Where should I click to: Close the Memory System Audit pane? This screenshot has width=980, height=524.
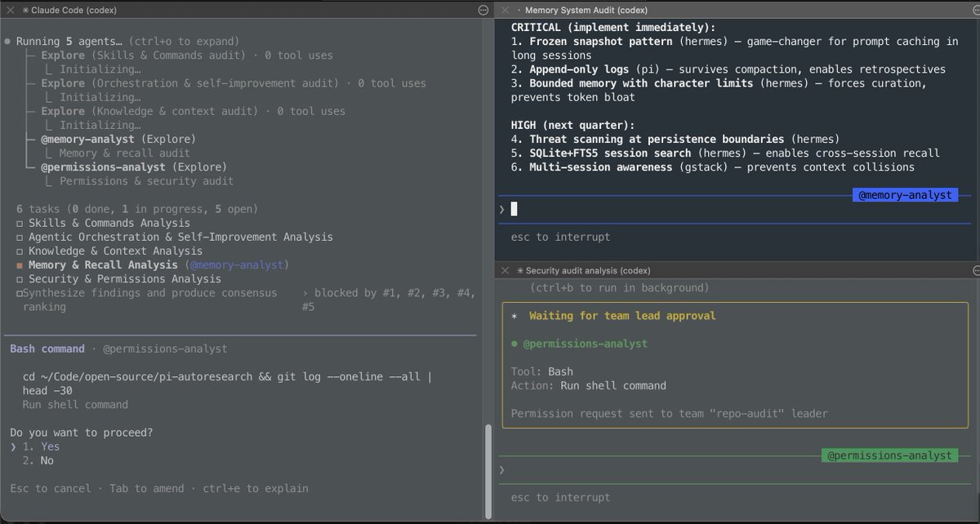[x=504, y=10]
